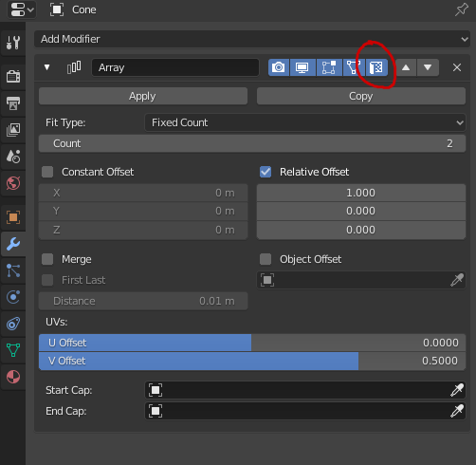Screen dimensions: 476x465
Task: Open the View Layer properties tab
Action: pyautogui.click(x=13, y=129)
